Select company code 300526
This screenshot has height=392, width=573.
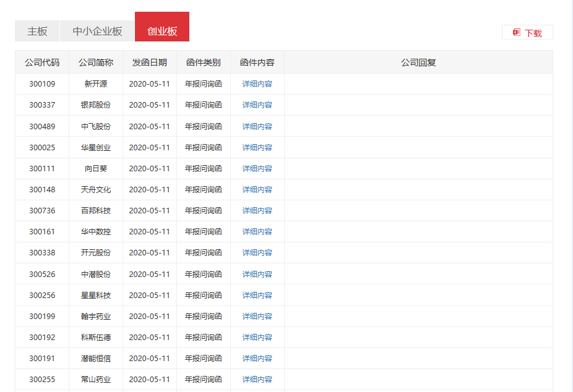[42, 274]
